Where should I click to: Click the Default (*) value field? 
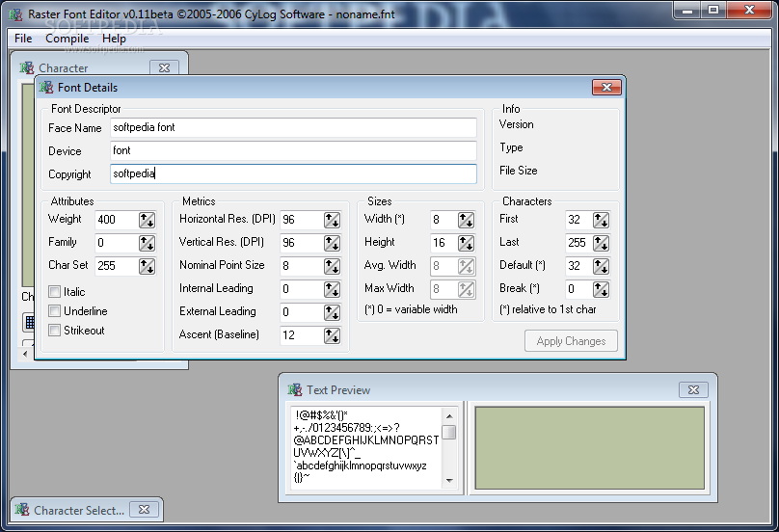(578, 266)
